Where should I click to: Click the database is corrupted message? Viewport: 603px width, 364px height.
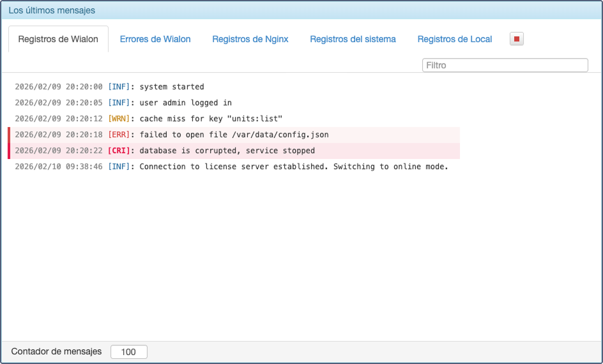(227, 151)
